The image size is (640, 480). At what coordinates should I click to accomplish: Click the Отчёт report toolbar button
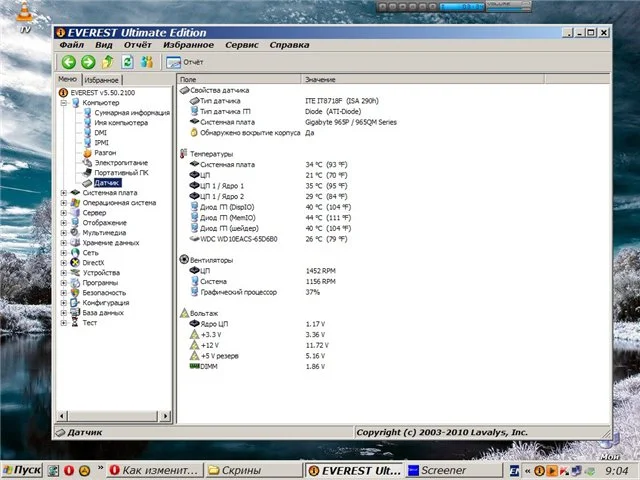pyautogui.click(x=181, y=62)
